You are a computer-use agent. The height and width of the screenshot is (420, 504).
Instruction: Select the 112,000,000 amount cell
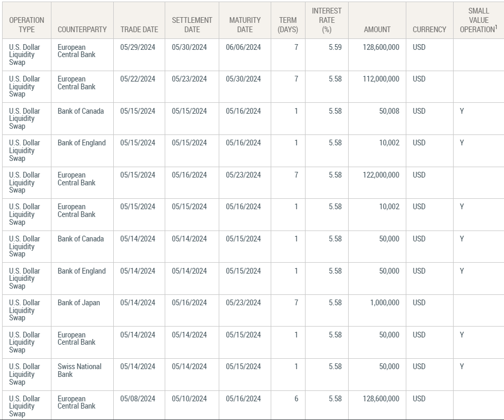click(381, 79)
